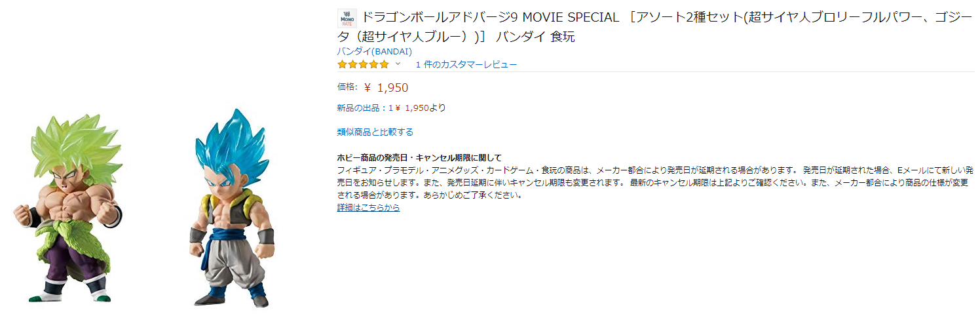Expand the rating breakdown chevron

coord(398,64)
